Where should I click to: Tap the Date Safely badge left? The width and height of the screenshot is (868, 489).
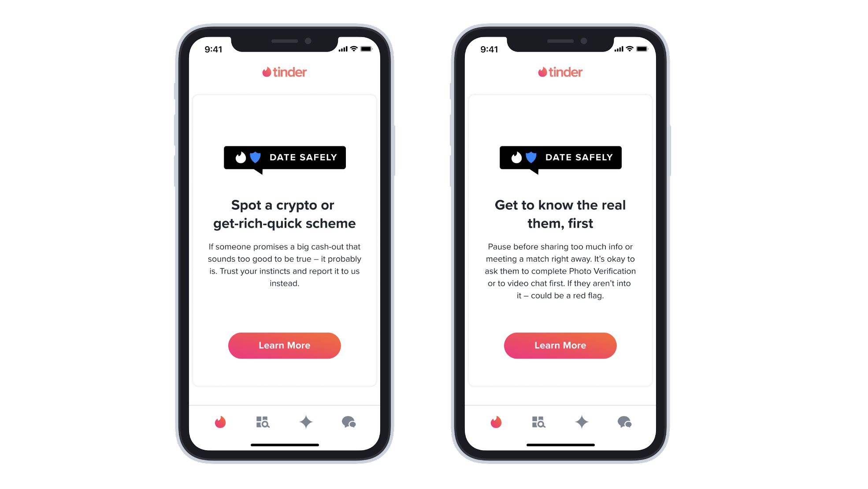coord(286,157)
